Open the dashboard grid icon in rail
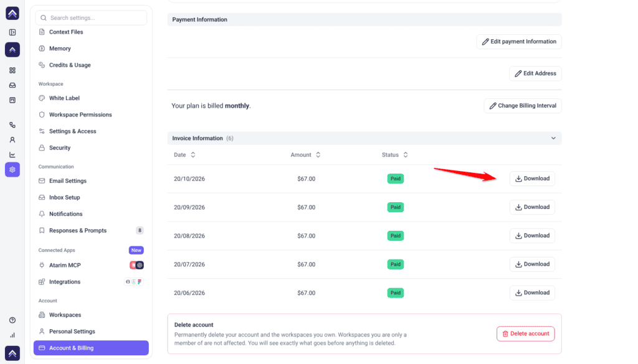 (x=12, y=70)
